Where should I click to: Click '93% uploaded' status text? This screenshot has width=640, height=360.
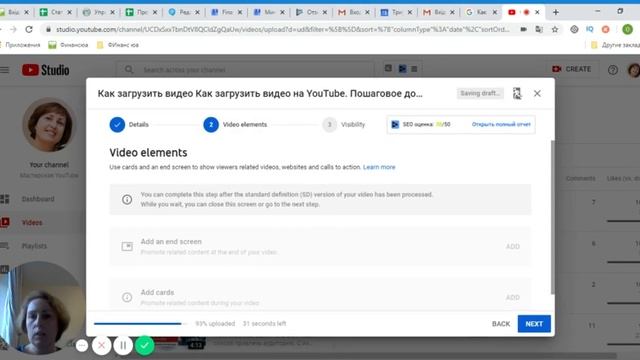[215, 324]
